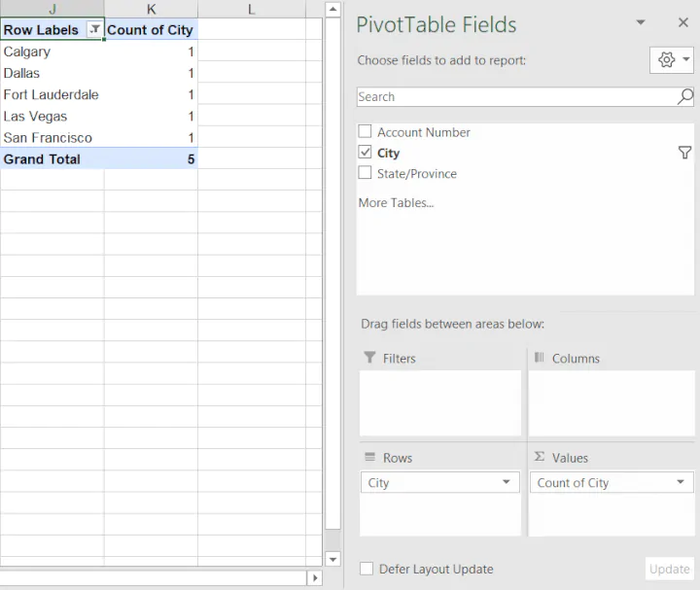This screenshot has height=590, width=700.
Task: Click the More Tables link
Action: coord(396,202)
